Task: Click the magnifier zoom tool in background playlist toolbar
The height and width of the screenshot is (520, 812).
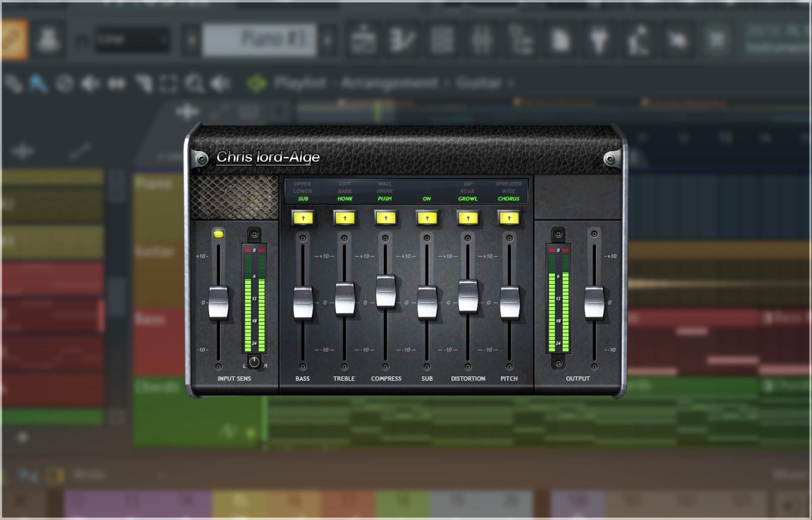Action: tap(195, 84)
